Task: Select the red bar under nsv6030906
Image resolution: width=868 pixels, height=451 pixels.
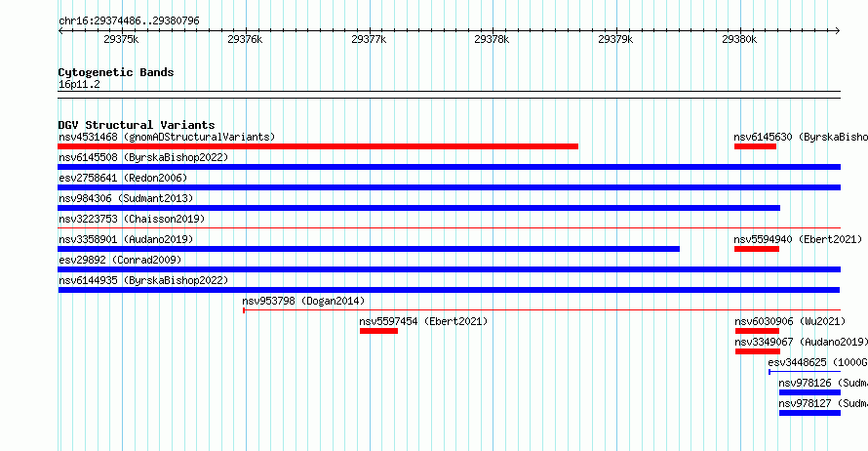Action: 757,331
